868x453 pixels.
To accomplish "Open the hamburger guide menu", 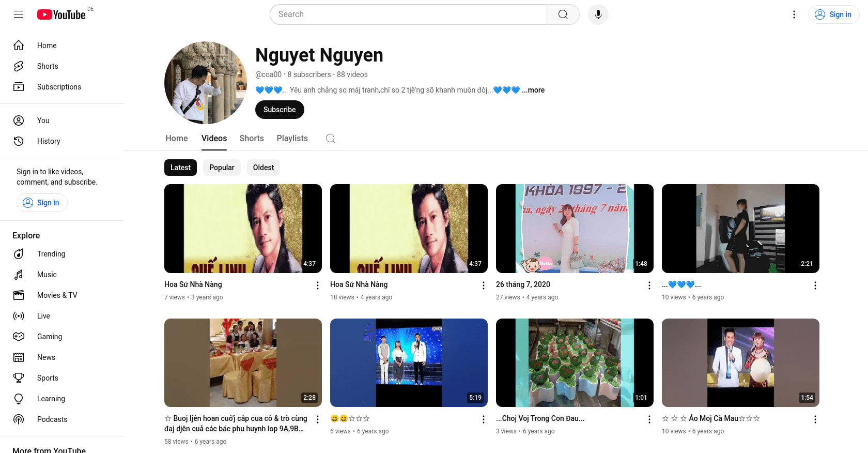I will tap(19, 14).
